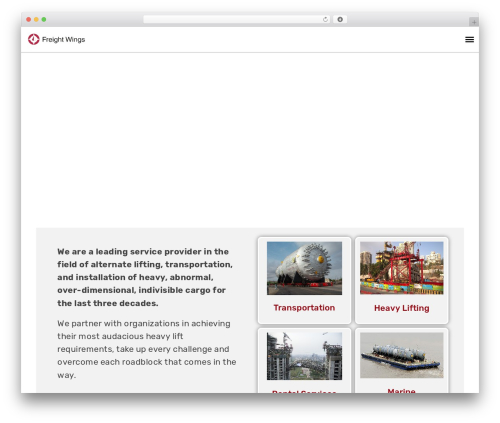
Task: Click the Transportation link
Action: 304,308
